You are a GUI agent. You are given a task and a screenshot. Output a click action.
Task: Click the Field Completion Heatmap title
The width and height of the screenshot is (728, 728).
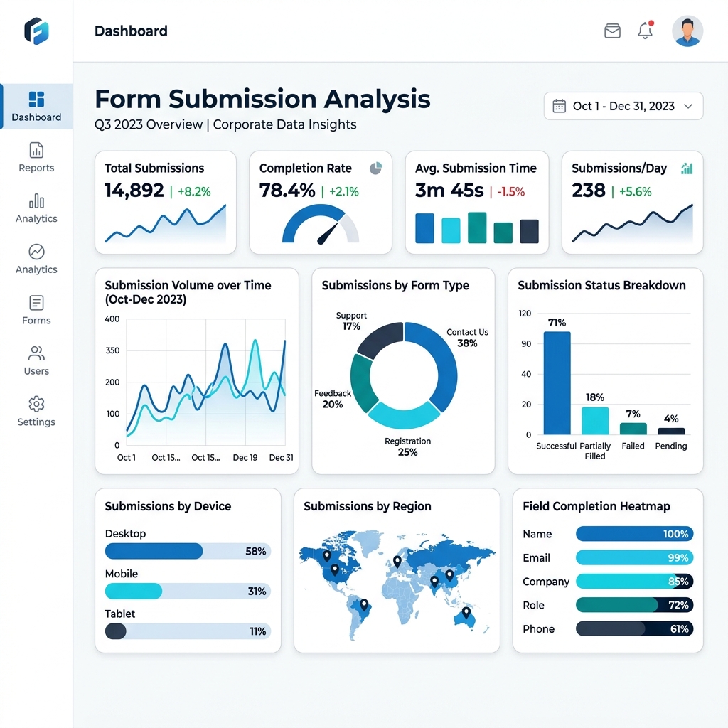pos(596,506)
